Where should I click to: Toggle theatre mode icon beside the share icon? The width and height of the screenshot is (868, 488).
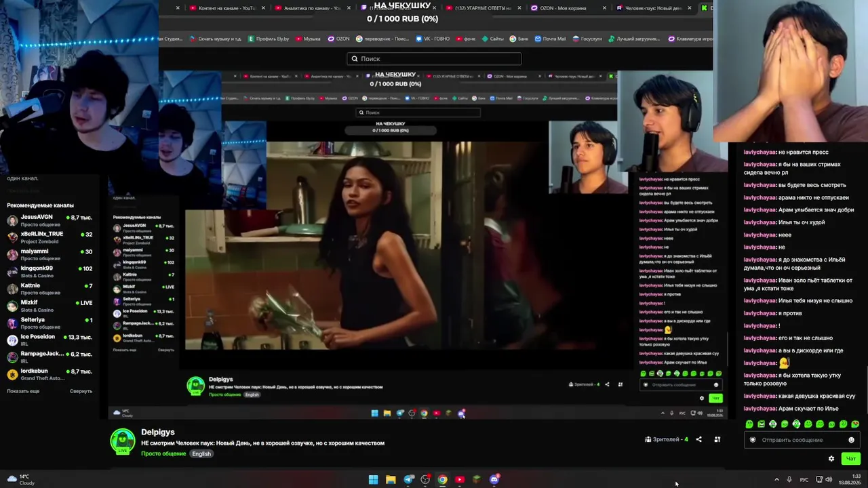click(x=717, y=440)
